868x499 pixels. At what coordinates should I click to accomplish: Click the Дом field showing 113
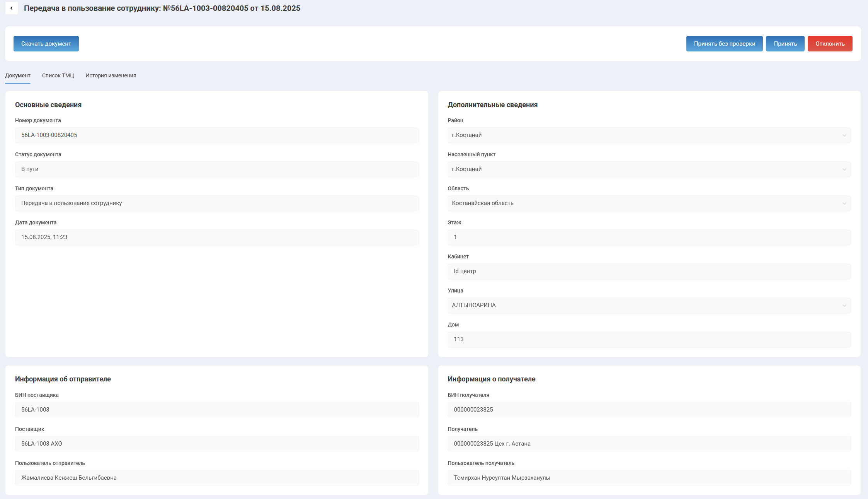(649, 340)
